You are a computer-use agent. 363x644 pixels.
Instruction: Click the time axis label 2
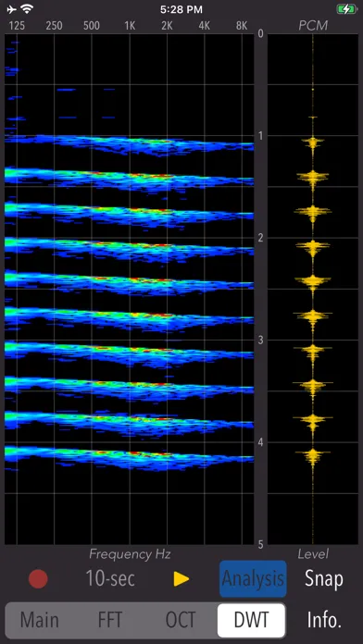260,238
